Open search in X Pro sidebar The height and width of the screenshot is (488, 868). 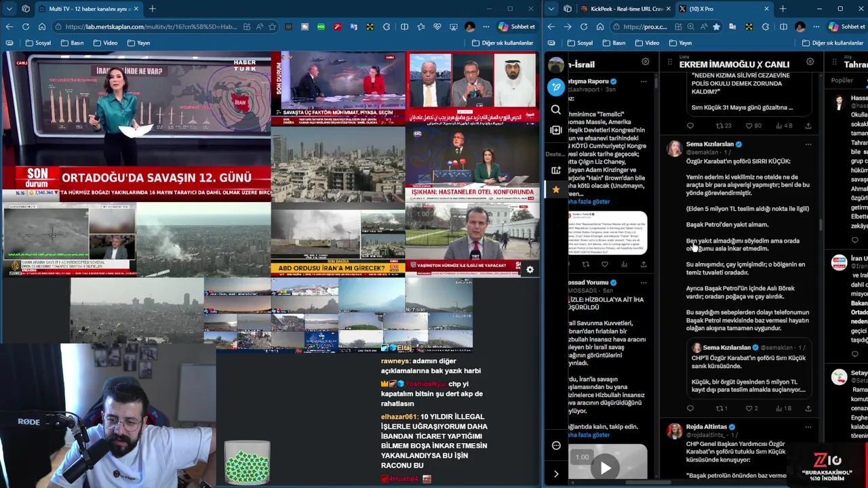pyautogui.click(x=556, y=109)
